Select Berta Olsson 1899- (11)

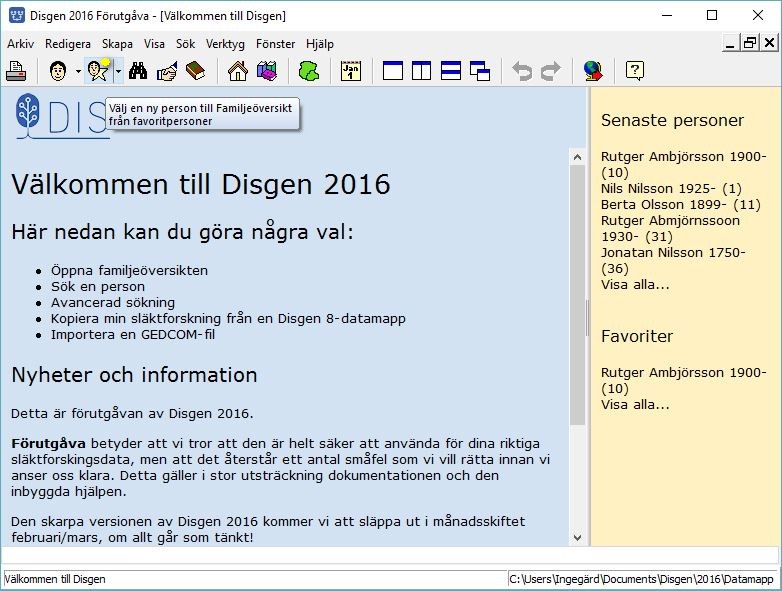681,204
